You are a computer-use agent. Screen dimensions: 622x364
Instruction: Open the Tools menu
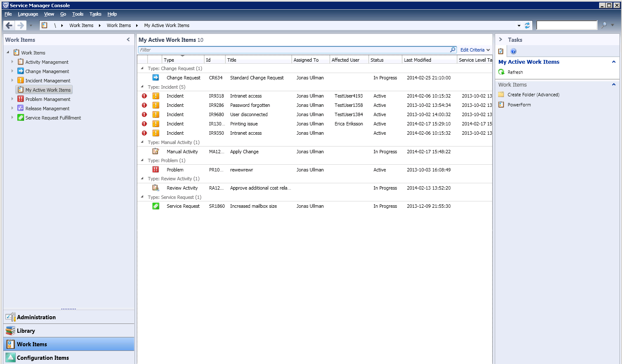78,14
